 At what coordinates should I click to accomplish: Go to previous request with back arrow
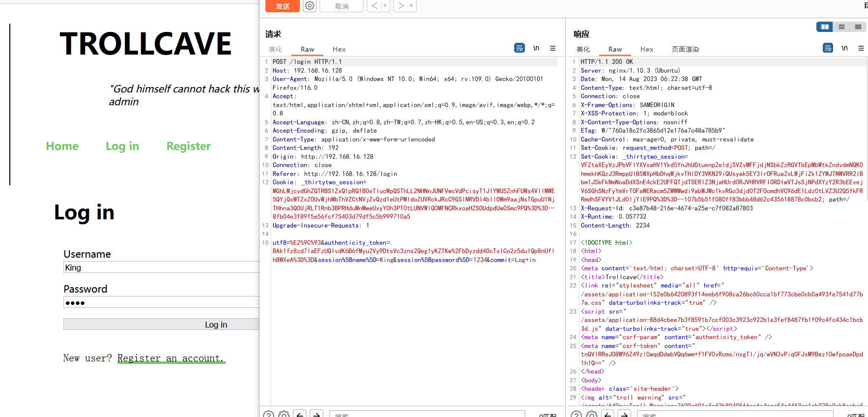(375, 6)
